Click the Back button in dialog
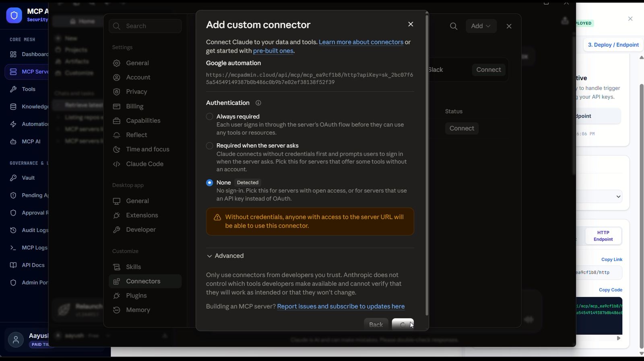The image size is (644, 361). (376, 325)
